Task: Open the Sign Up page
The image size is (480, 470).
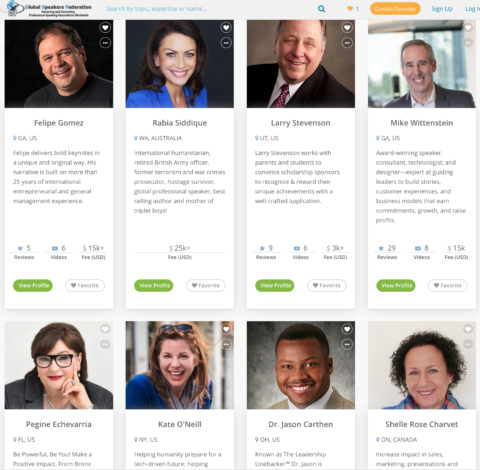Action: click(442, 9)
